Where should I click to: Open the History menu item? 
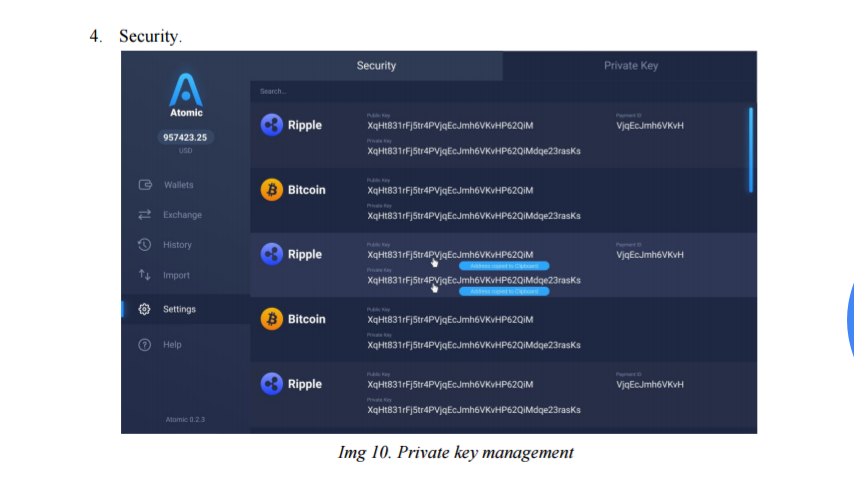[x=178, y=245]
